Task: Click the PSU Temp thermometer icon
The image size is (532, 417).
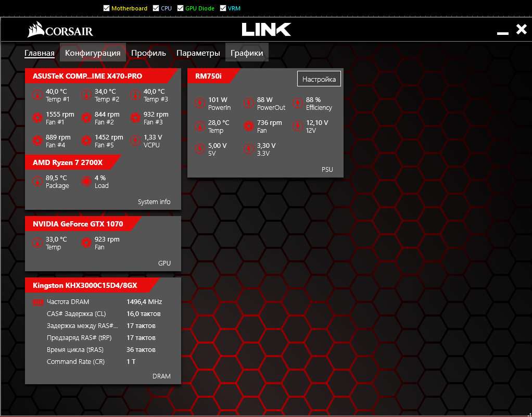Action: click(200, 126)
